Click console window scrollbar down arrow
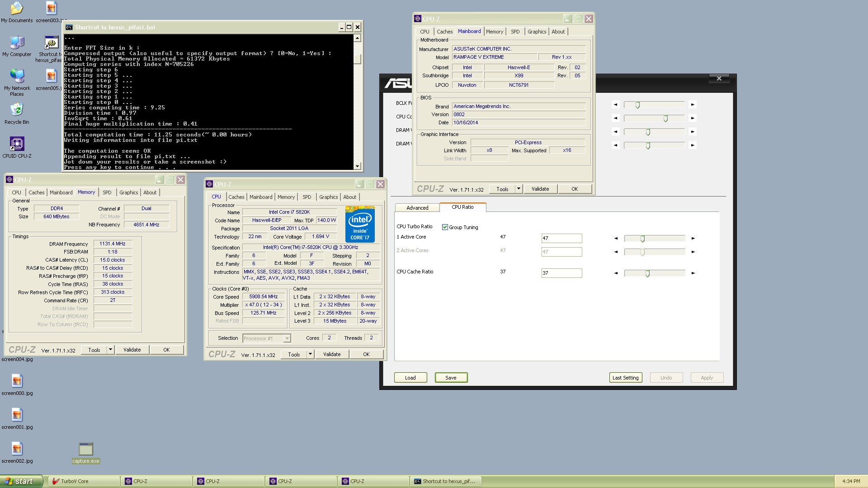The height and width of the screenshot is (488, 868). [x=357, y=166]
